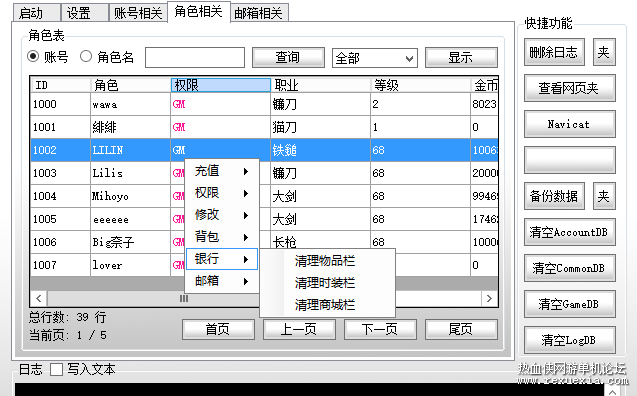
Task: Click the 权限 column header
Action: tap(221, 85)
